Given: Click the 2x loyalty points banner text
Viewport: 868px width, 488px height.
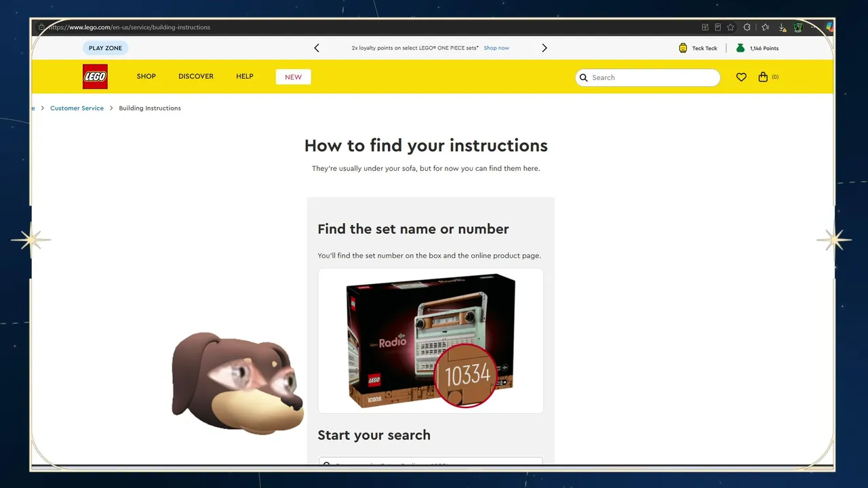Looking at the screenshot, I should coord(415,48).
